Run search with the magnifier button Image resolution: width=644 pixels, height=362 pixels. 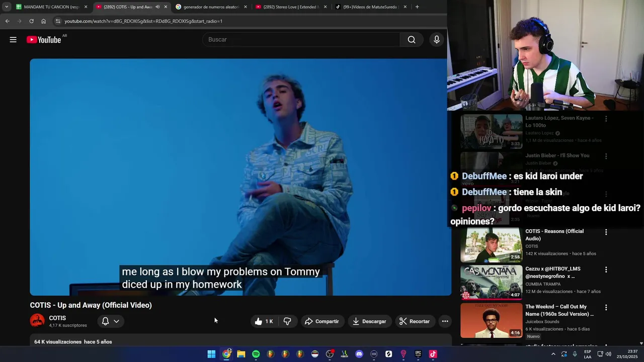pyautogui.click(x=412, y=40)
